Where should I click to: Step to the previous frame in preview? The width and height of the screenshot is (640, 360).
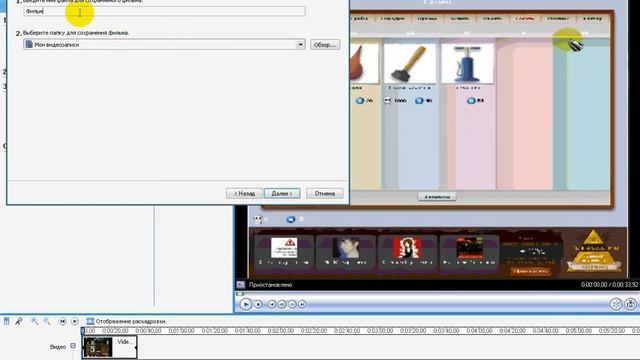282,304
